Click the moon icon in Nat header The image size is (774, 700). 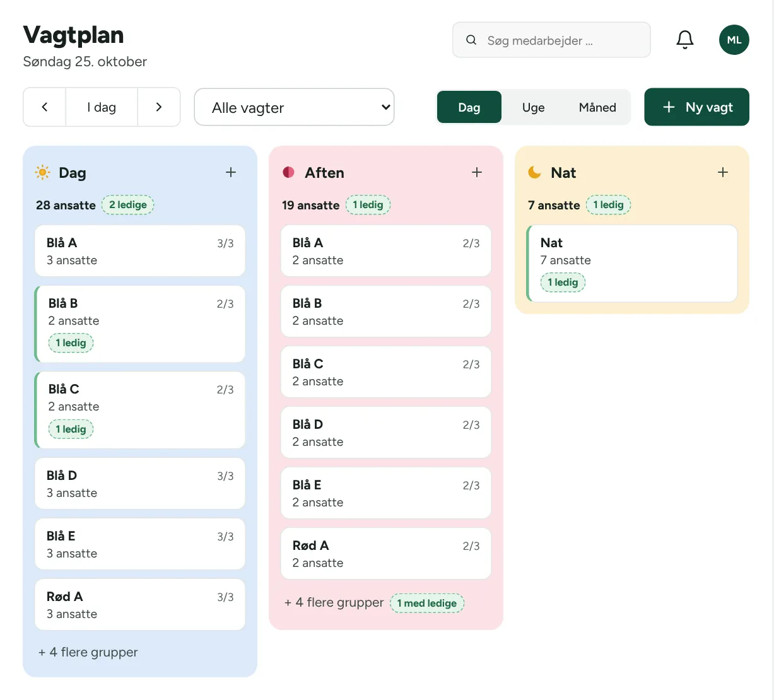click(x=535, y=172)
